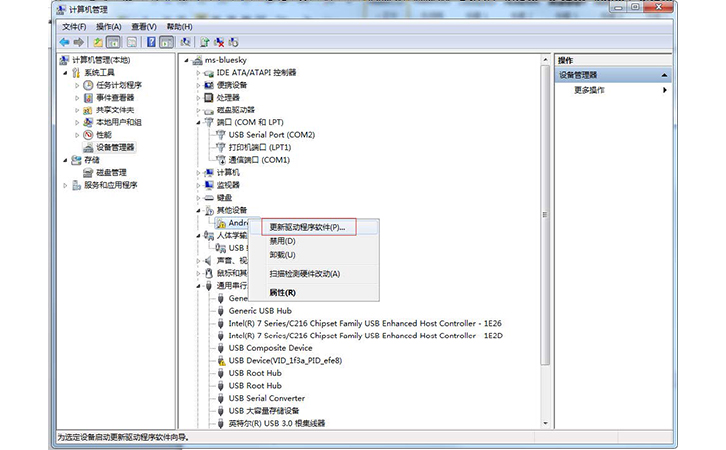726x450 pixels.
Task: Select USB Serial Converter
Action: 267,398
